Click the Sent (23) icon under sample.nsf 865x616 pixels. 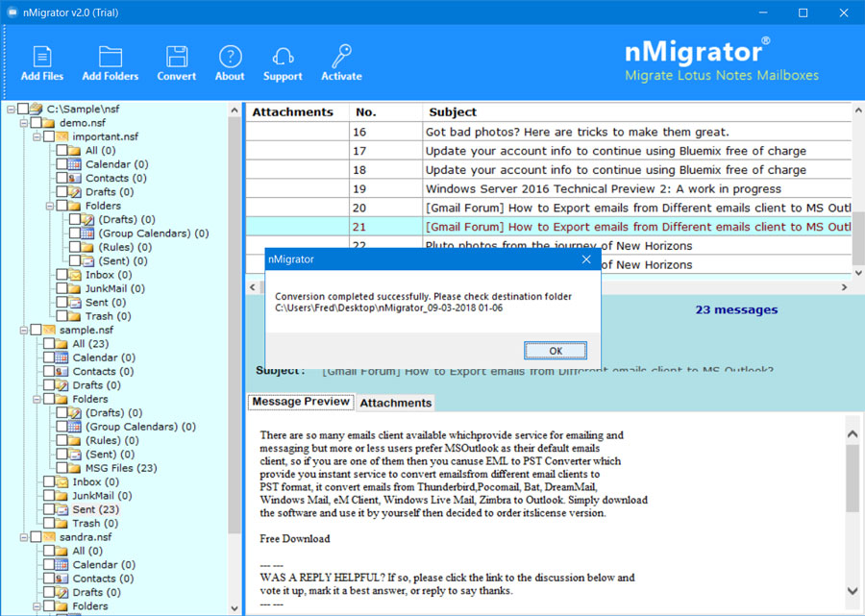coord(62,509)
